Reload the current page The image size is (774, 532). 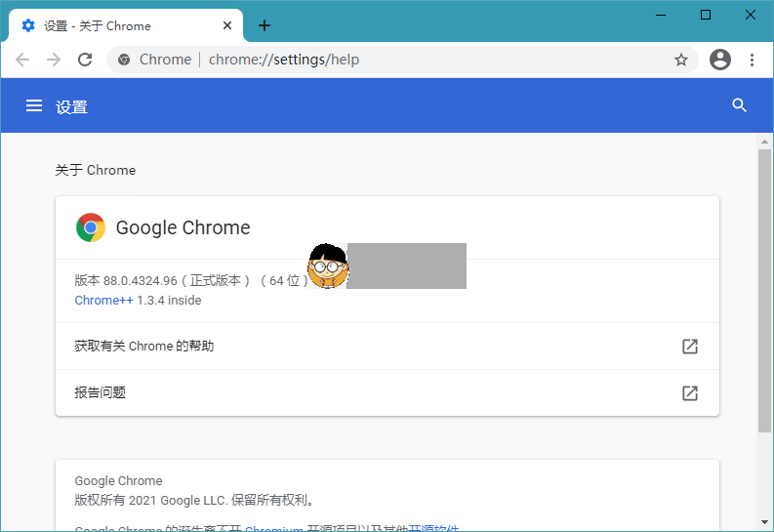85,60
